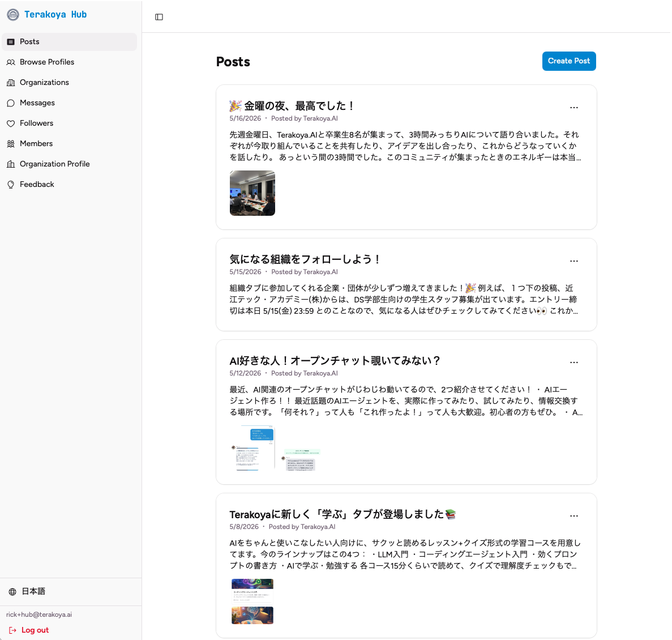672x640 pixels.
Task: Open post about 「学ぶ」タブが登場しました
Action: click(x=343, y=514)
